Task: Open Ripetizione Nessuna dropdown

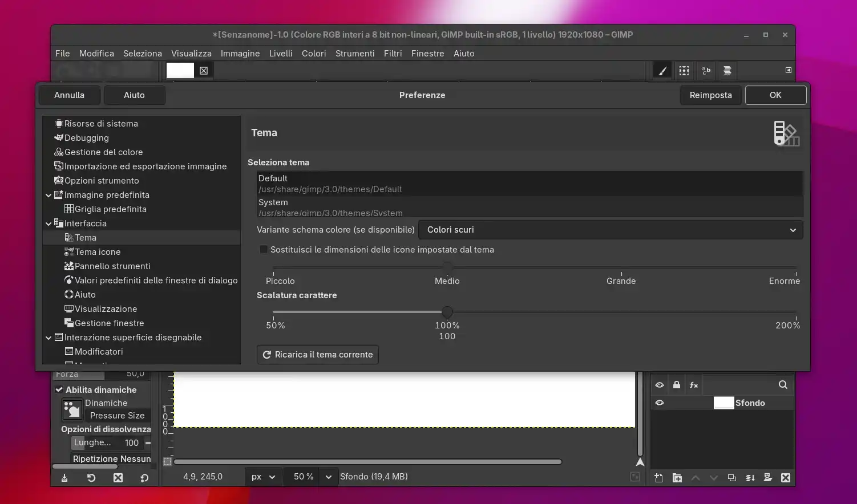Action: 111,458
